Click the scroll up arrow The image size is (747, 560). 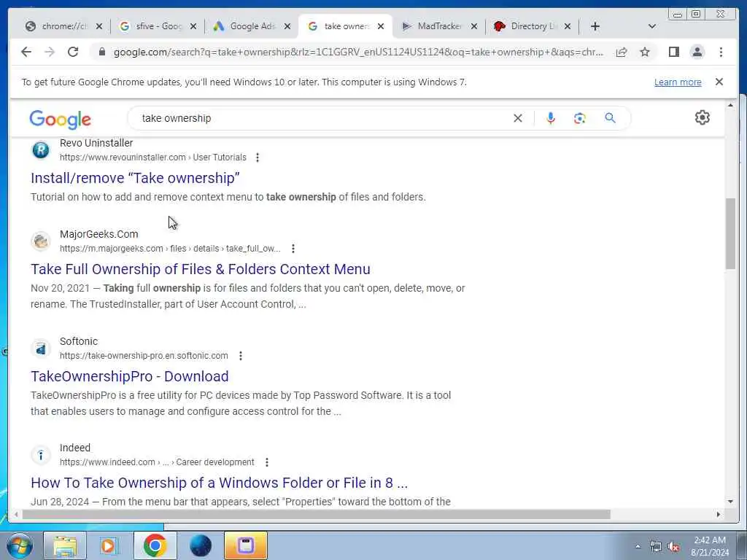730,105
